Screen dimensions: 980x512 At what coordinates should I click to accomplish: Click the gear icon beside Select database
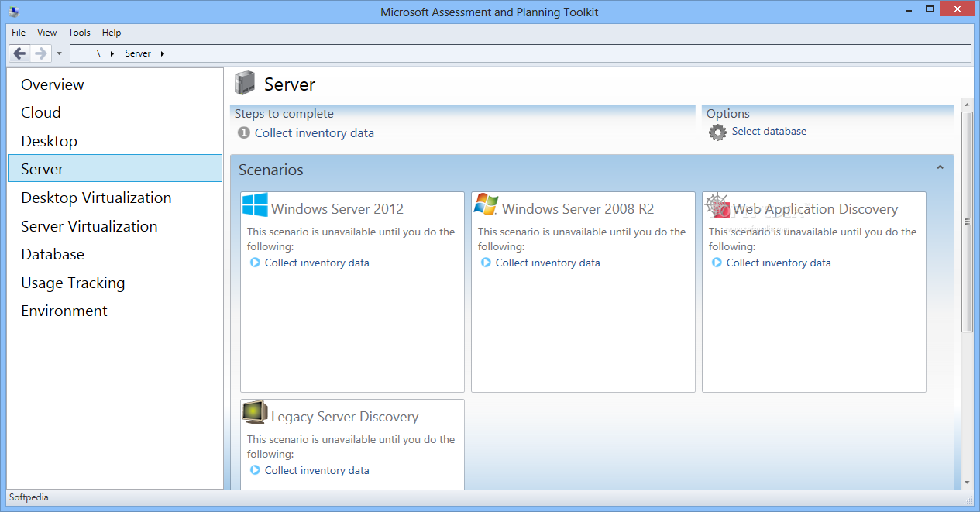pyautogui.click(x=717, y=132)
